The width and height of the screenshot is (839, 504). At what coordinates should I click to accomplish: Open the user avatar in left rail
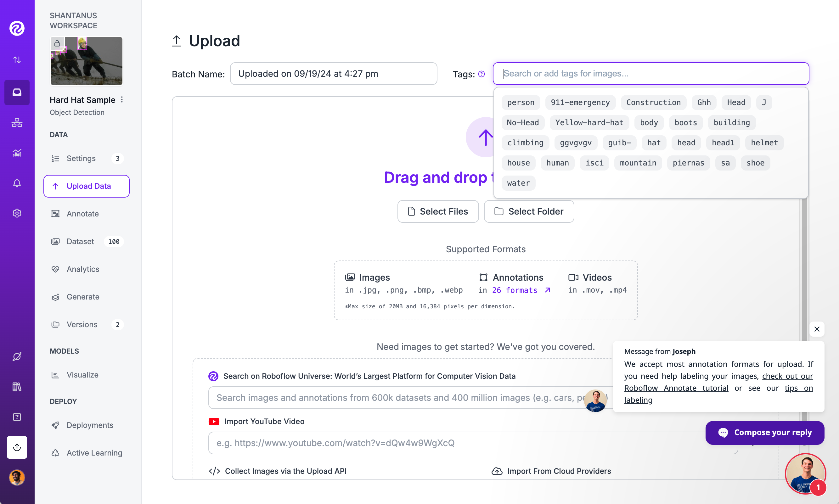(x=17, y=478)
